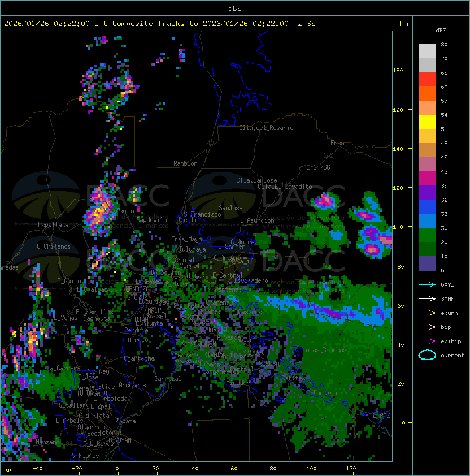Click the 'E_1-736' map label
The width and height of the screenshot is (470, 476).
pyautogui.click(x=318, y=167)
